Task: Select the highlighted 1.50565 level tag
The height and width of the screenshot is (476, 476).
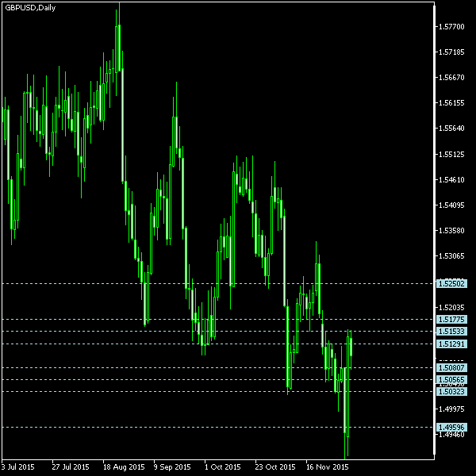Action: point(451,379)
